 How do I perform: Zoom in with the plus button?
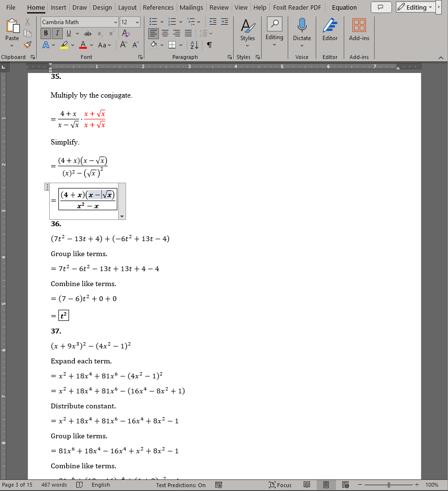[x=417, y=485]
